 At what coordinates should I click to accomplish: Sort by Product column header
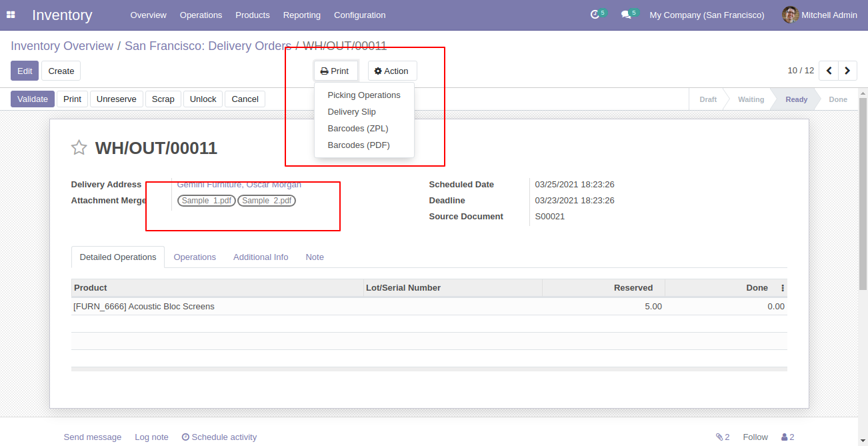pos(217,288)
